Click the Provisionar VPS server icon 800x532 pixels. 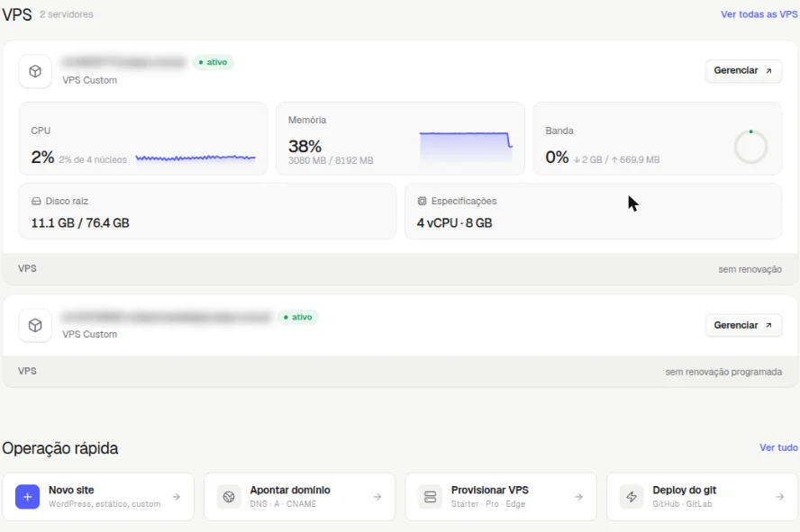pos(430,497)
